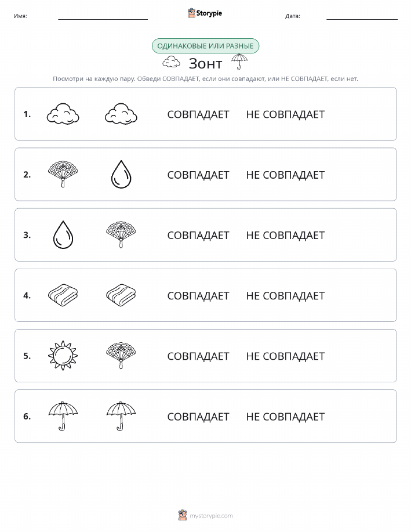
Task: Click the first umbrella in row 6
Action: click(63, 416)
